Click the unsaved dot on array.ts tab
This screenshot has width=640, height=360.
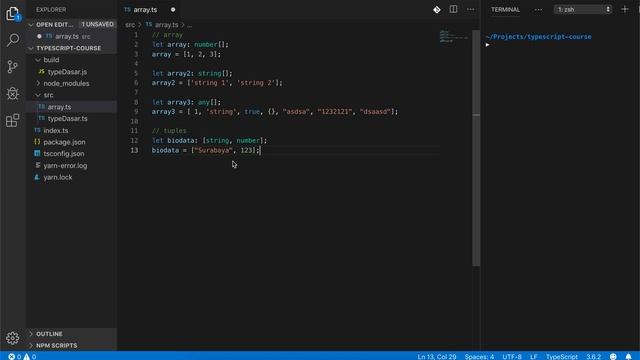(173, 9)
